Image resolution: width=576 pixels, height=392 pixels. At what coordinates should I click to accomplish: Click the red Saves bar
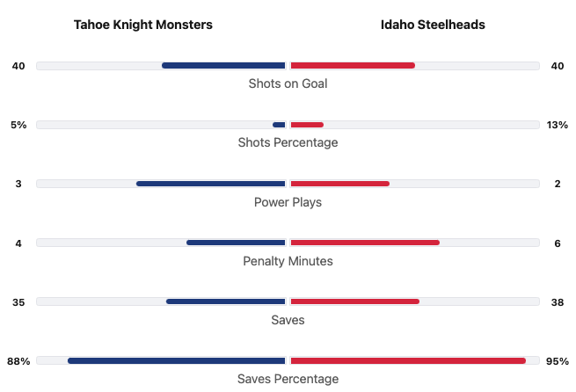click(354, 301)
